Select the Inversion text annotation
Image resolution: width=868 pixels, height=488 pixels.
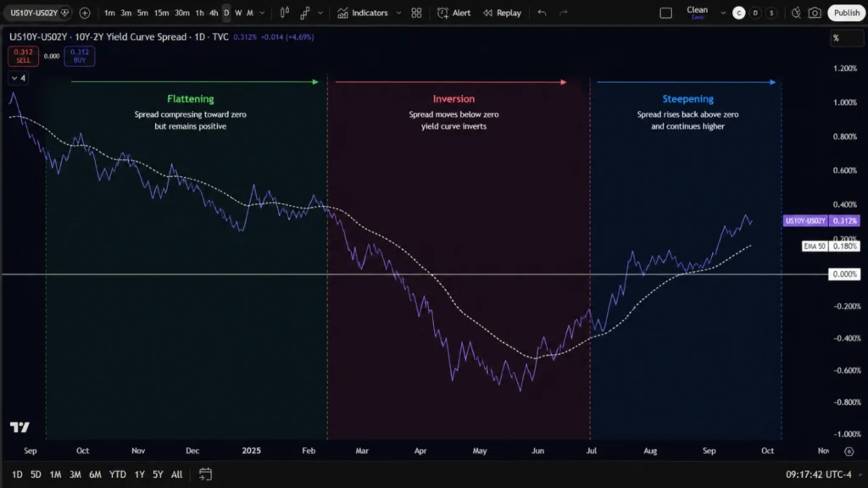pos(453,99)
